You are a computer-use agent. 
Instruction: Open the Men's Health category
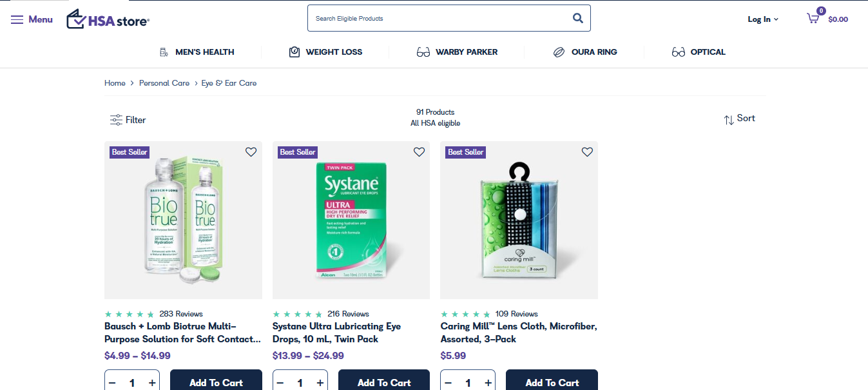197,52
